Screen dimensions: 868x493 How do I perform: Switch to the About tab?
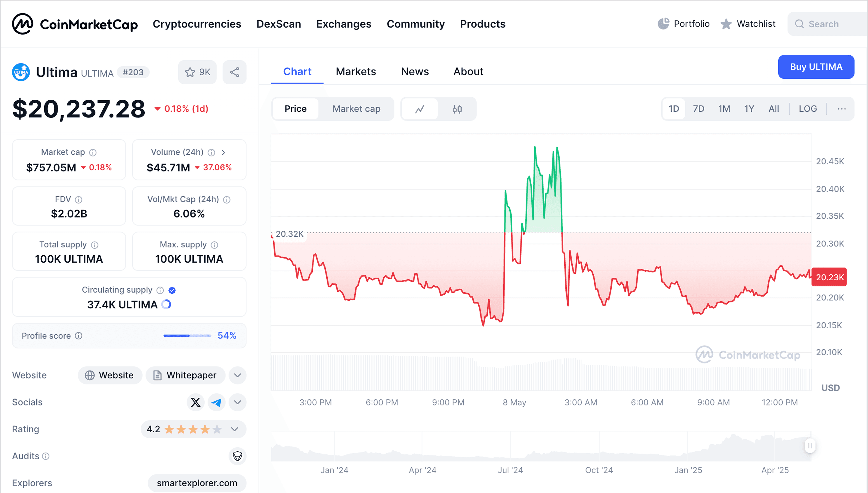point(468,71)
